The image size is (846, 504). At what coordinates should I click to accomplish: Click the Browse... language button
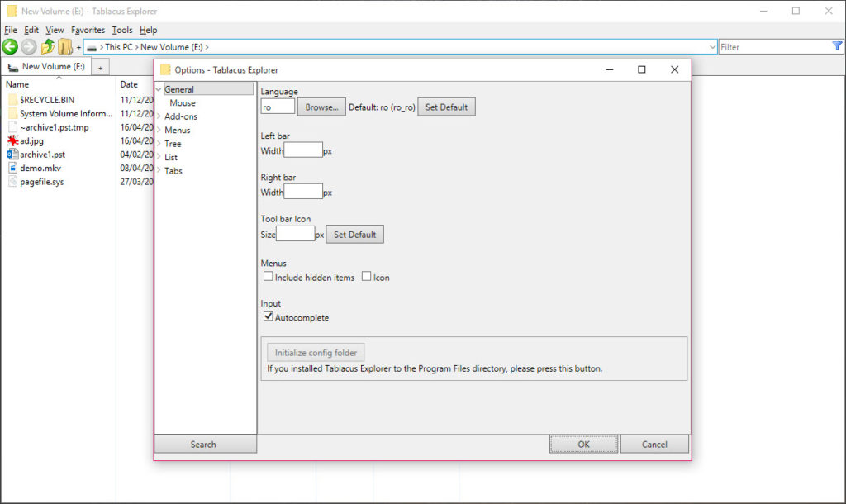tap(321, 107)
